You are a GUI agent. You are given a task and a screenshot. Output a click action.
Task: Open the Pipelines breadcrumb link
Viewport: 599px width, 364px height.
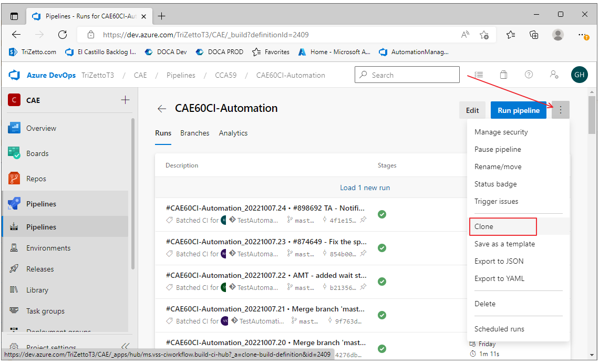click(x=181, y=75)
